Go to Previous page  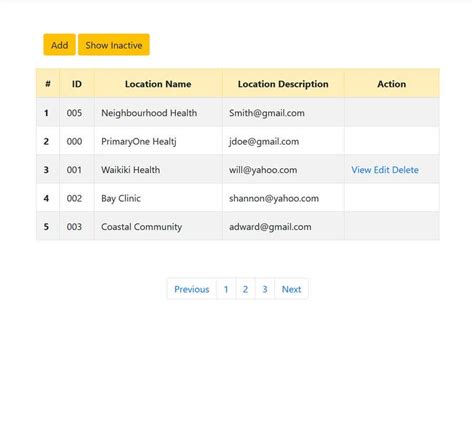[192, 289]
